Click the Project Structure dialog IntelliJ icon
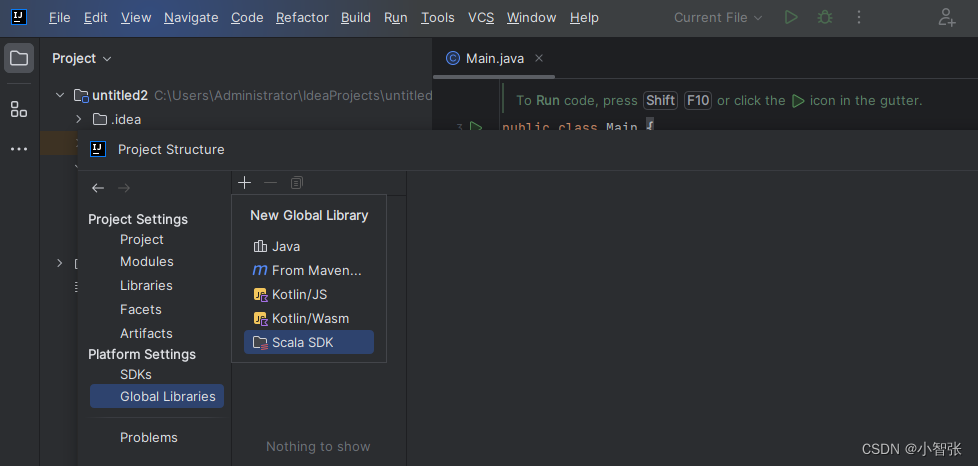978x466 pixels. click(98, 148)
